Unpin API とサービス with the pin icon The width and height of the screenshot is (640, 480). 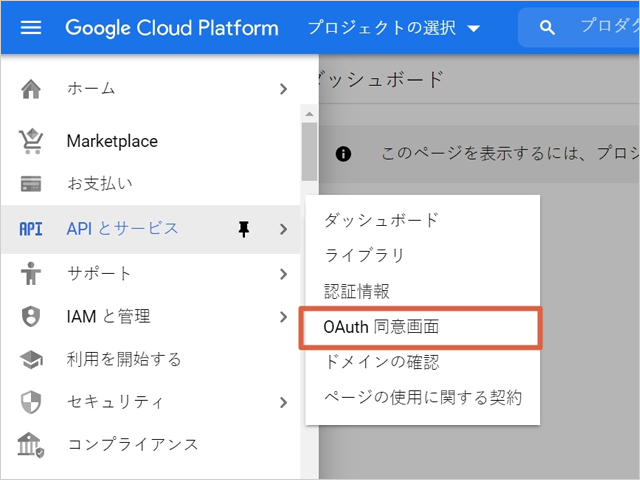tap(244, 229)
